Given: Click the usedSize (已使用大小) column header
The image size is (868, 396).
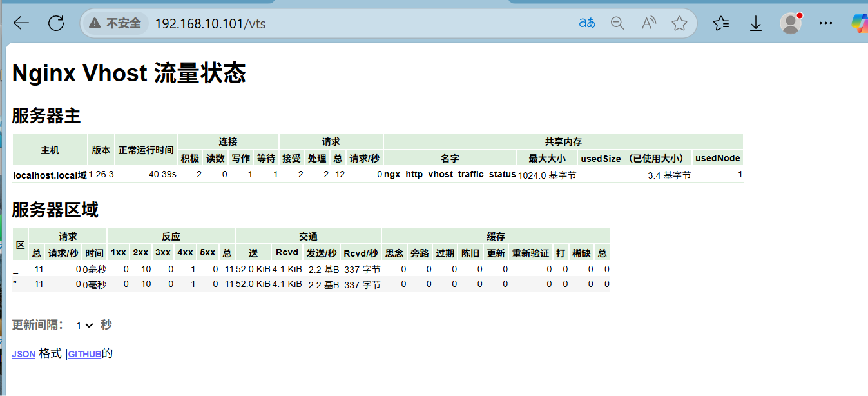Looking at the screenshot, I should (x=635, y=158).
